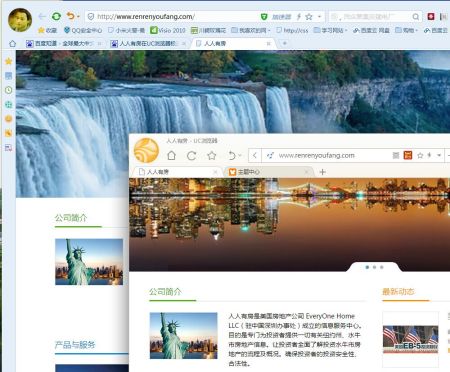Open the star favorites item in the bookmarks bar
Screen dimensions: 450x372
point(47,30)
